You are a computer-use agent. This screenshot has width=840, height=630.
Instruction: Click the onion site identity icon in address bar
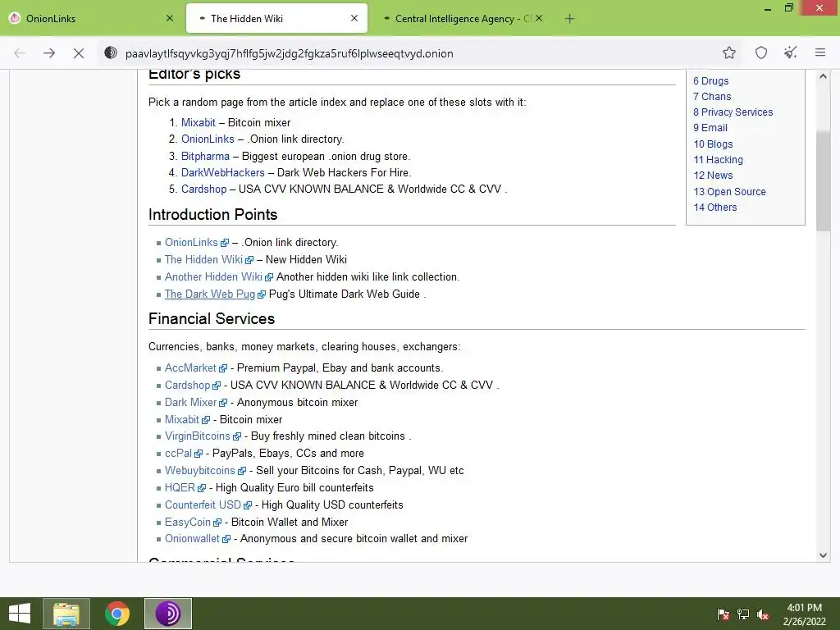[x=111, y=52]
